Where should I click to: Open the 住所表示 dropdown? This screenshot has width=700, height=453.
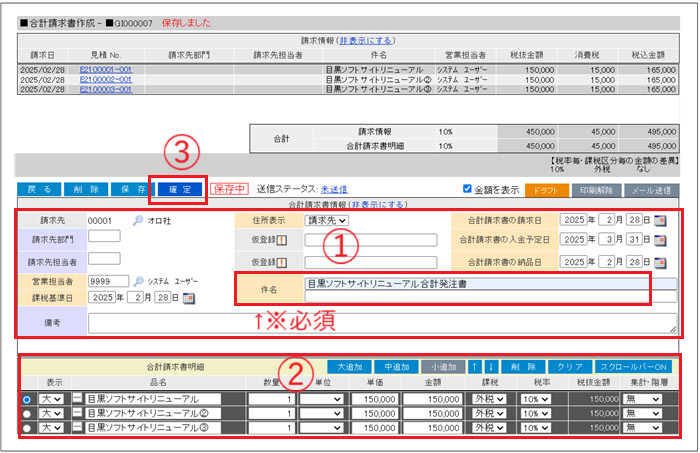[326, 221]
